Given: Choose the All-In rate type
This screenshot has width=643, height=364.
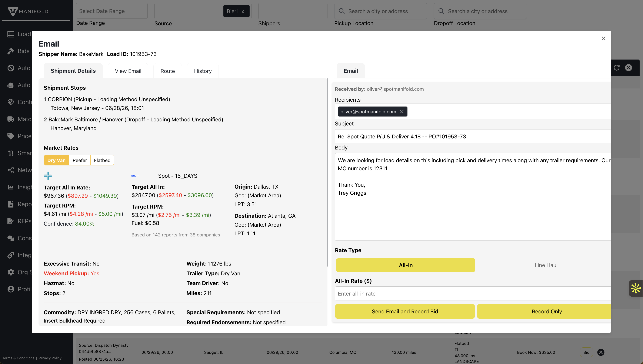Looking at the screenshot, I should click(x=406, y=265).
